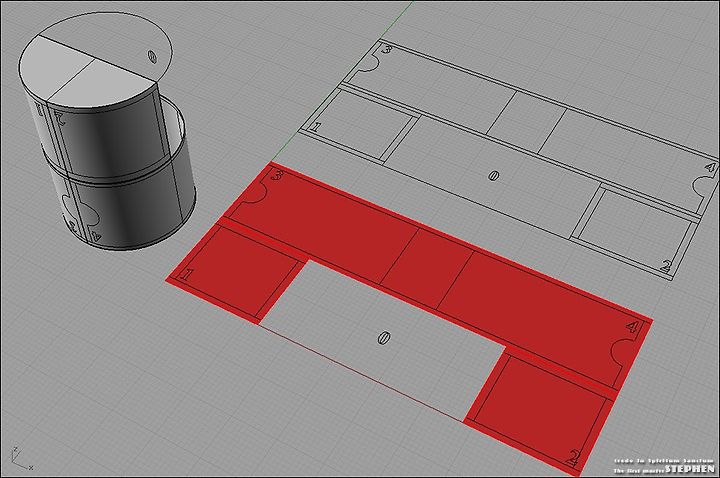This screenshot has width=720, height=478.
Task: Select the upper shaded cylinder wall
Action: [x=108, y=138]
